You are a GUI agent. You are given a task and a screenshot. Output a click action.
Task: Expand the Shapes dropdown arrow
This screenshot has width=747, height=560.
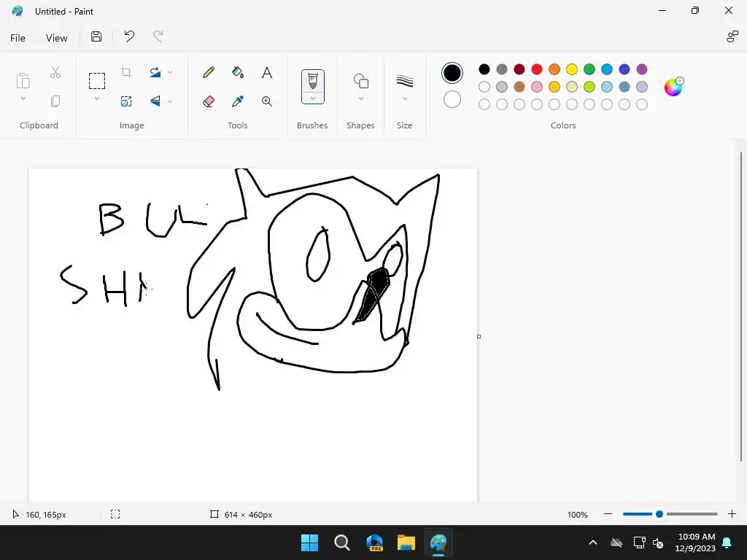(360, 98)
